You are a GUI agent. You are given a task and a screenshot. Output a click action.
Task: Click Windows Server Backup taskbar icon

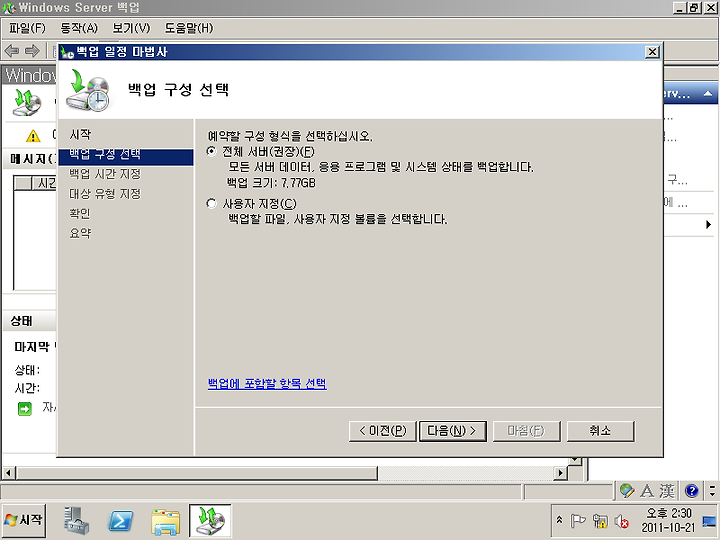click(210, 521)
